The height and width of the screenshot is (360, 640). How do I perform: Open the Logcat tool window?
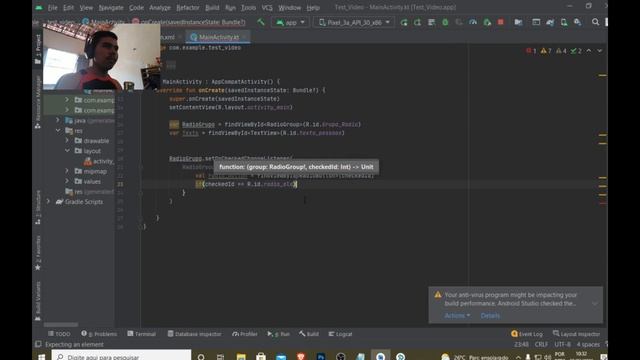point(340,334)
